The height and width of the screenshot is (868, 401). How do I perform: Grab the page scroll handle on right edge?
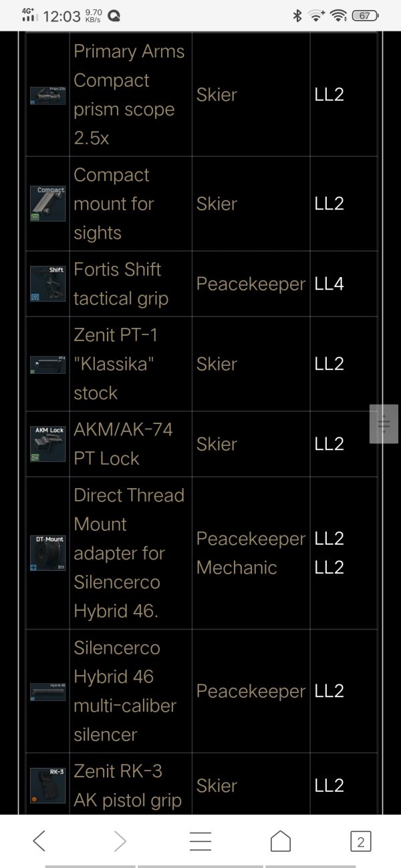(384, 423)
